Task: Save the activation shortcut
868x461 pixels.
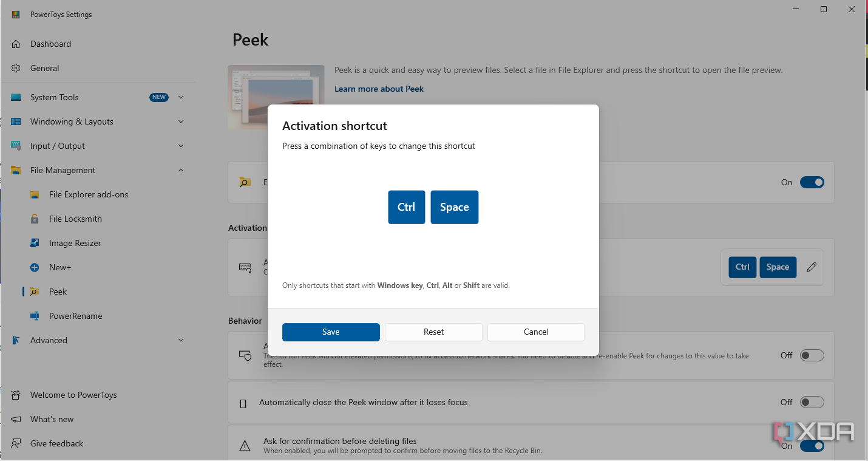Action: tap(331, 332)
